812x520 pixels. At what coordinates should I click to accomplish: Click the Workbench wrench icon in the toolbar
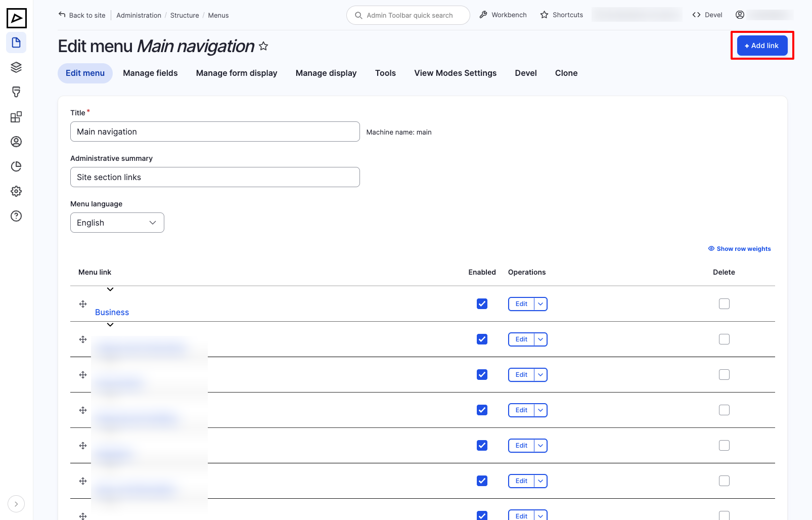point(484,15)
